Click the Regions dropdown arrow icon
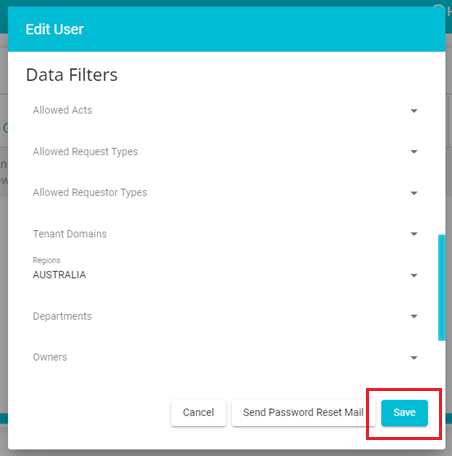Viewport: 452px width, 456px height. coord(414,275)
